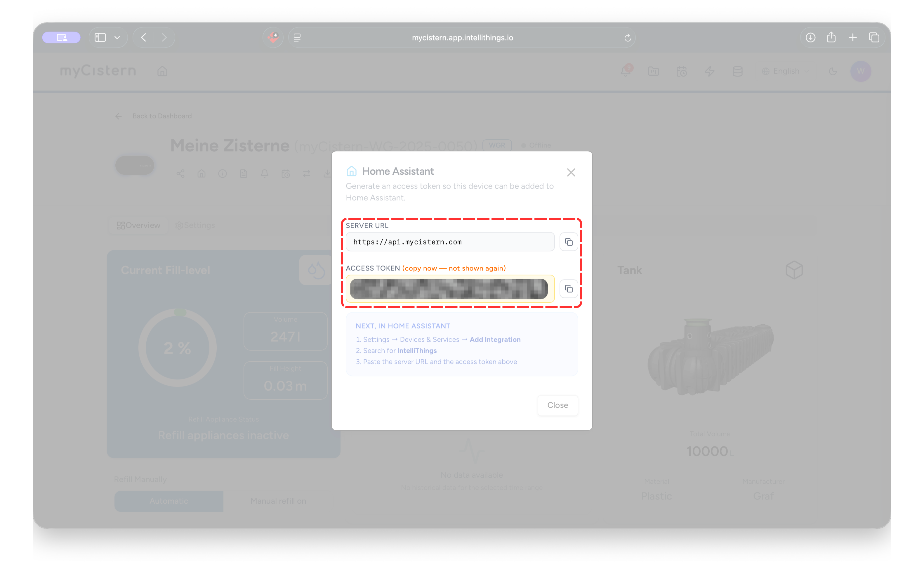
Task: Click the Safari extension icon with badge 4
Action: coord(273,37)
